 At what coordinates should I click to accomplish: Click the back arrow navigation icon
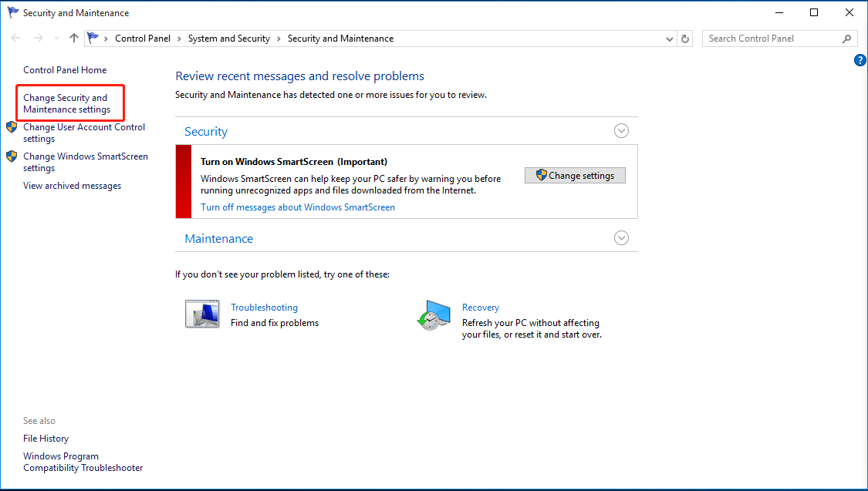point(16,39)
